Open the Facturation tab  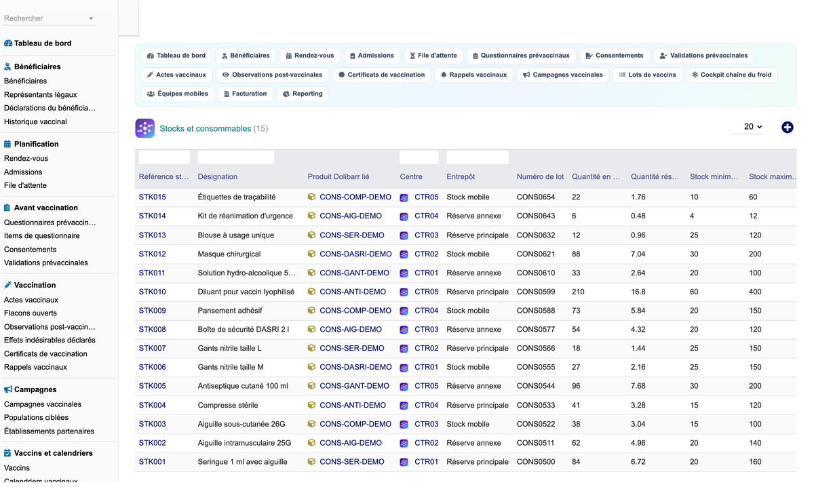245,94
